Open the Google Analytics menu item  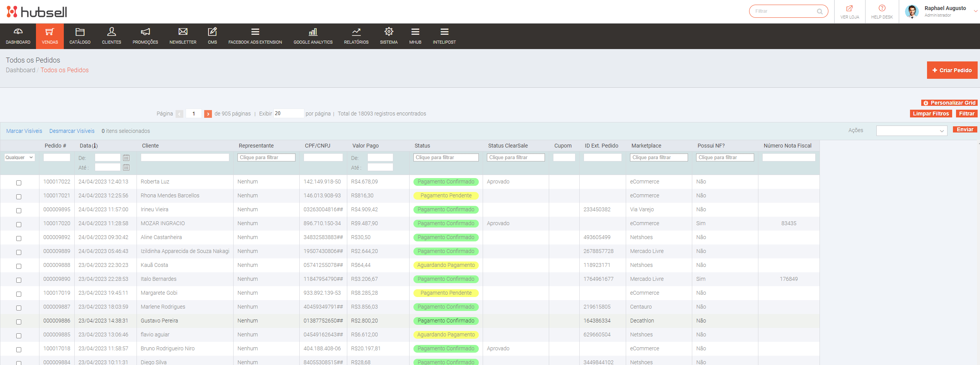[x=313, y=36]
